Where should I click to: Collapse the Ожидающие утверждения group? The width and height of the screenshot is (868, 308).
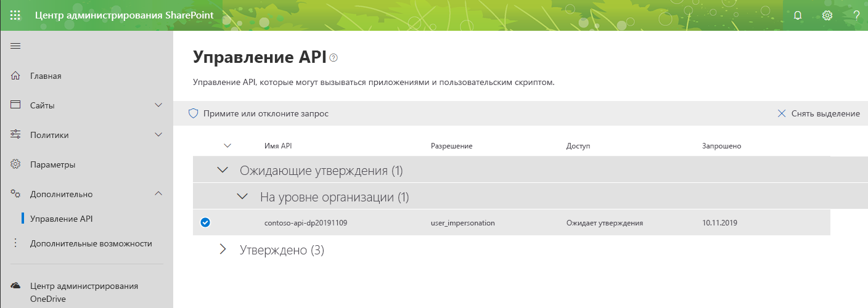pos(223,170)
